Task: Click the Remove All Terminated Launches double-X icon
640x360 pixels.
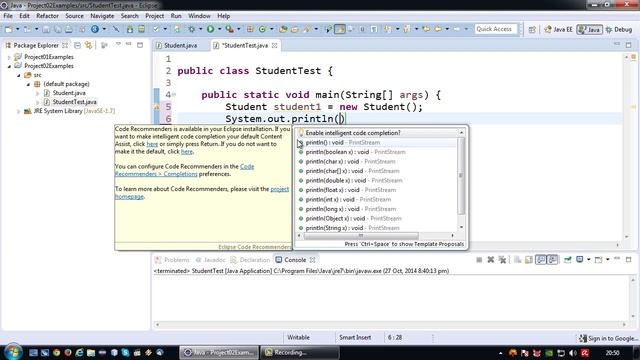Action: click(x=502, y=260)
